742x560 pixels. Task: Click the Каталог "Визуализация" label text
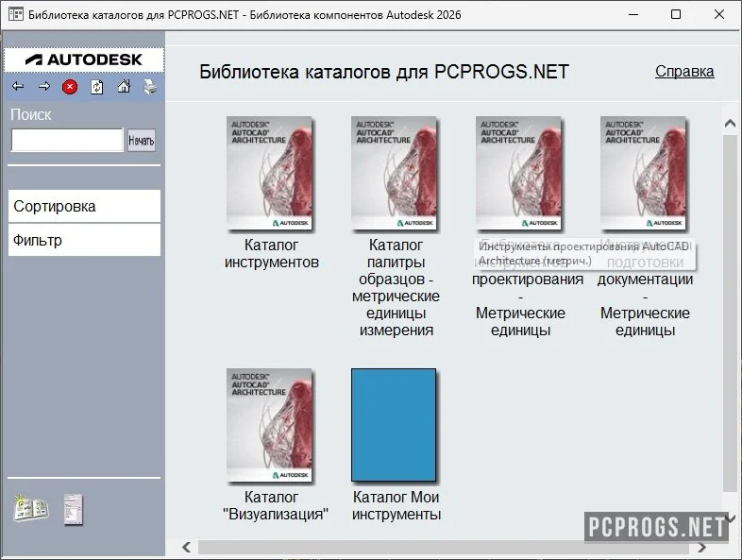[x=276, y=505]
